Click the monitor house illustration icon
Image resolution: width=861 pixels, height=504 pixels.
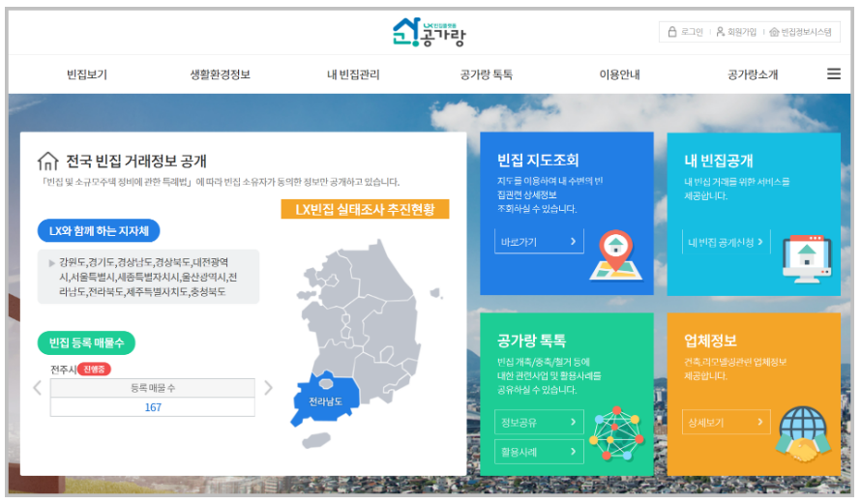(x=807, y=258)
